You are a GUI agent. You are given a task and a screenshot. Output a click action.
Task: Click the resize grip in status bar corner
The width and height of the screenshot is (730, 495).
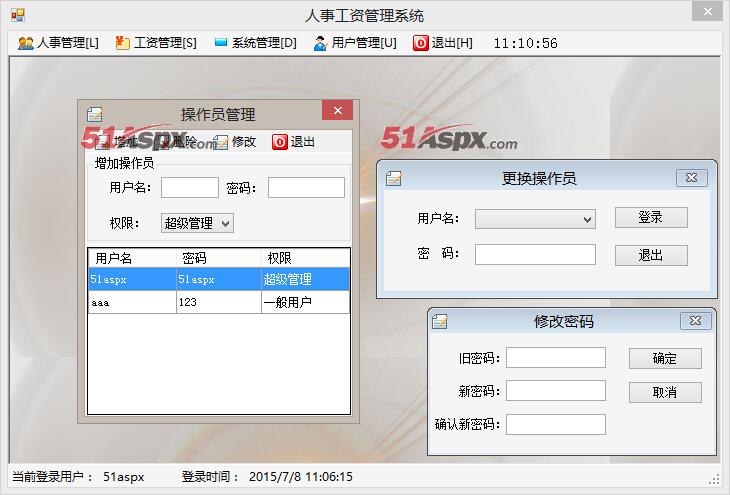tap(714, 479)
